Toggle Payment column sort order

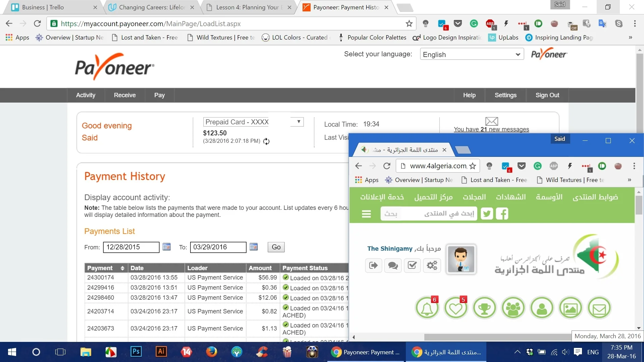[122, 268]
